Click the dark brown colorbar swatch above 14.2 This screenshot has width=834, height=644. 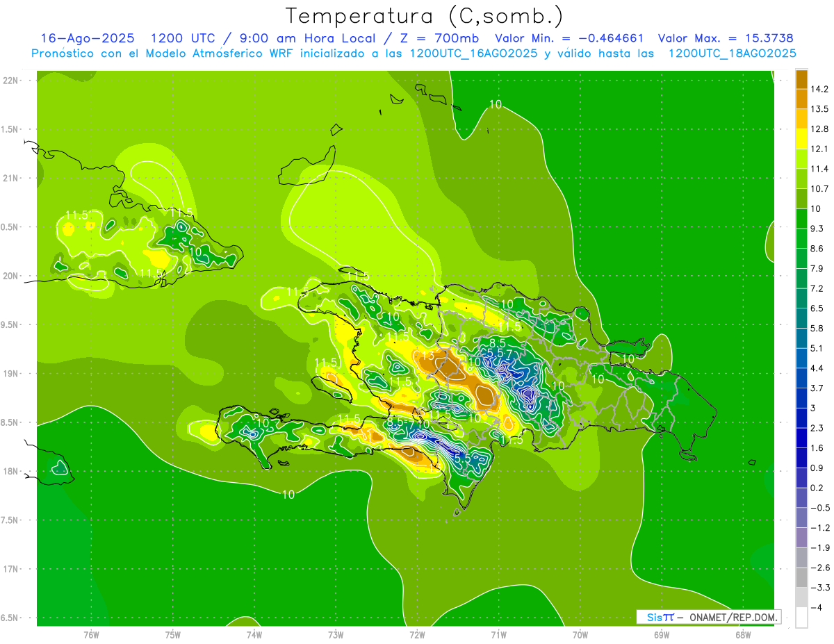[x=801, y=79]
